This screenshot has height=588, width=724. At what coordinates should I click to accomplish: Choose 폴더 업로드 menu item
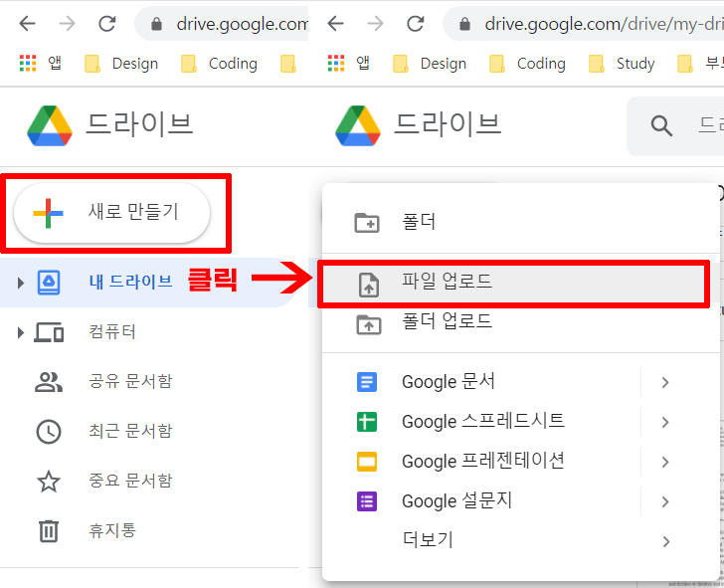pyautogui.click(x=521, y=323)
